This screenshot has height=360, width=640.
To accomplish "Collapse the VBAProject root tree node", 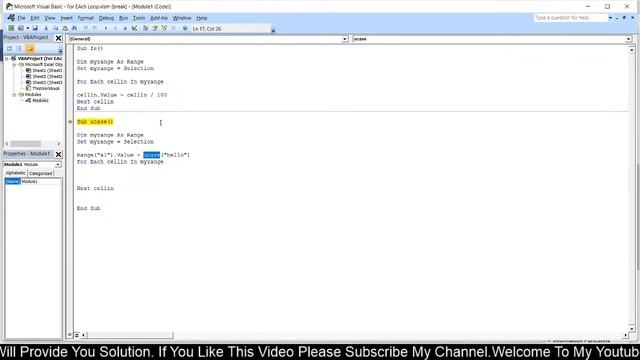I will tap(7, 58).
